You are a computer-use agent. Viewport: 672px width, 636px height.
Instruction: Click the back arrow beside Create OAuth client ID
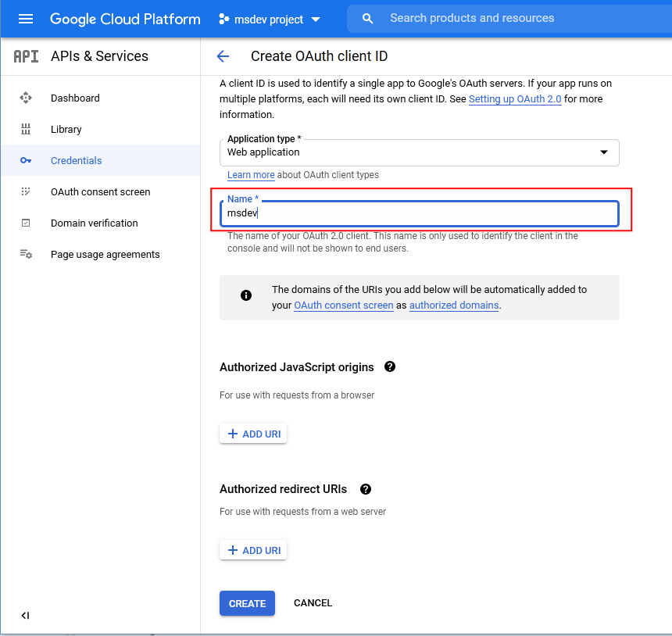(x=223, y=56)
